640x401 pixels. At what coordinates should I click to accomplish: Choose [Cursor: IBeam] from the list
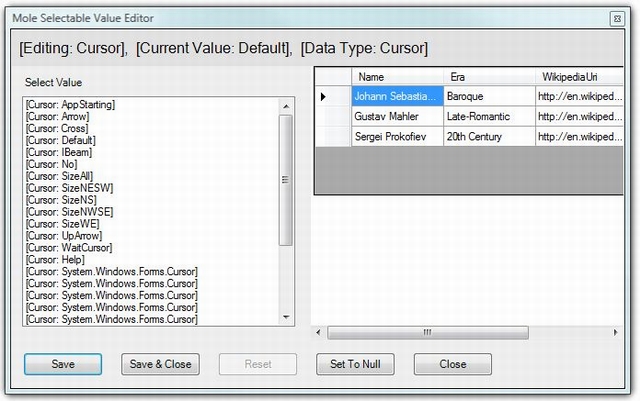click(59, 152)
